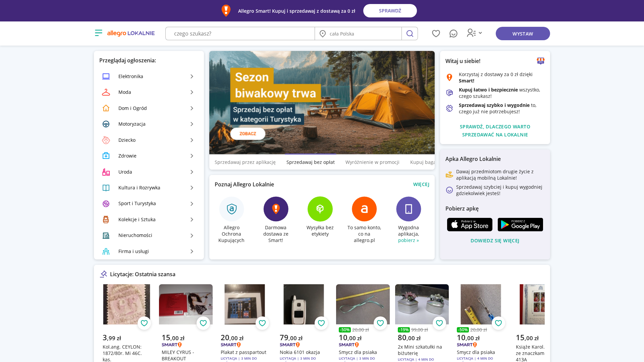Favorite the 2x Mini szkatułki listing
Viewport: 644px width, 362px height.
439,323
